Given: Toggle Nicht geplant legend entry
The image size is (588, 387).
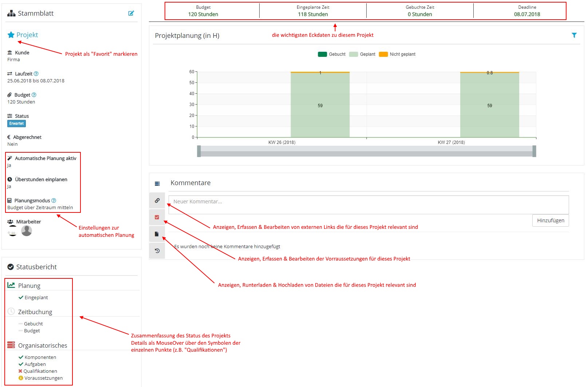Looking at the screenshot, I should coord(397,54).
